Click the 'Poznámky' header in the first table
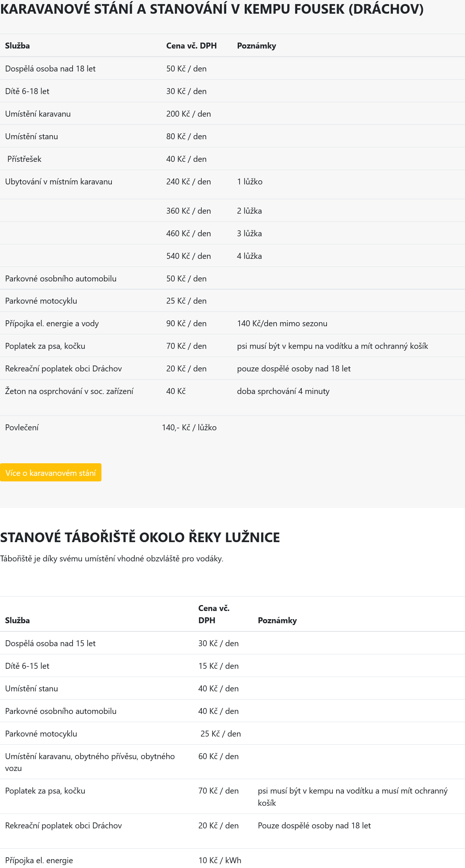 click(257, 46)
